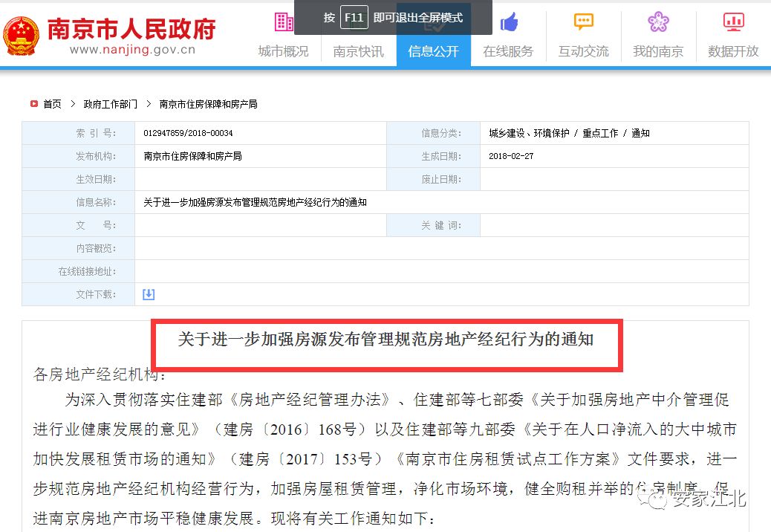
Task: Open the 数据开放 tab
Action: coord(733,51)
